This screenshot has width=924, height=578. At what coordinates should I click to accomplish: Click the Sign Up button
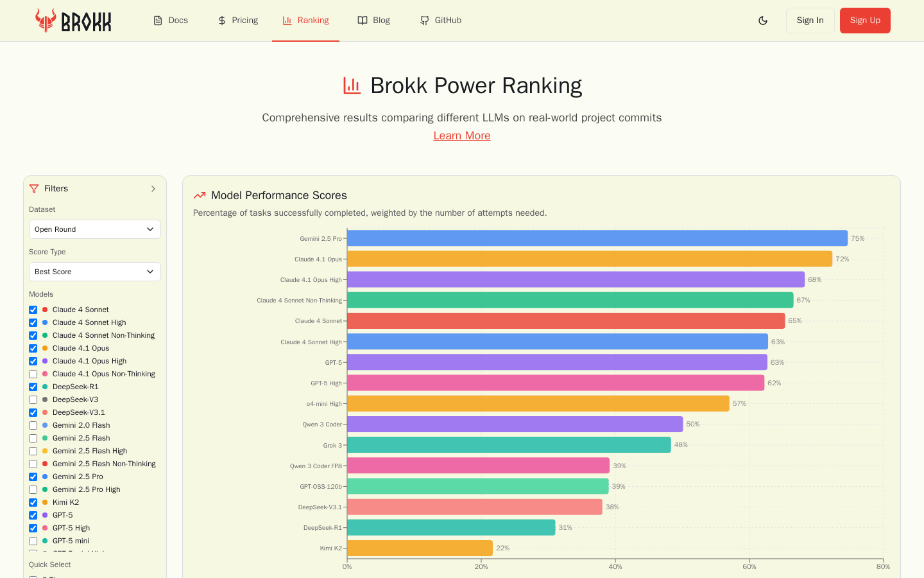[x=865, y=21]
